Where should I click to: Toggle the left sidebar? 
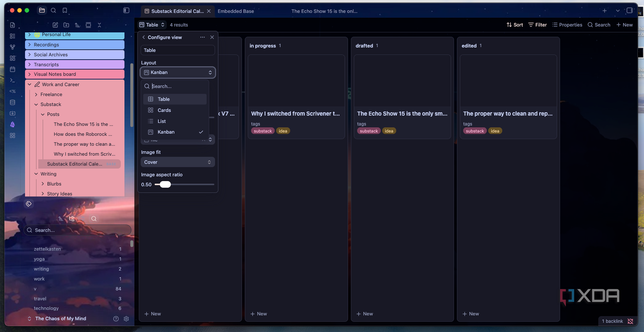126,11
